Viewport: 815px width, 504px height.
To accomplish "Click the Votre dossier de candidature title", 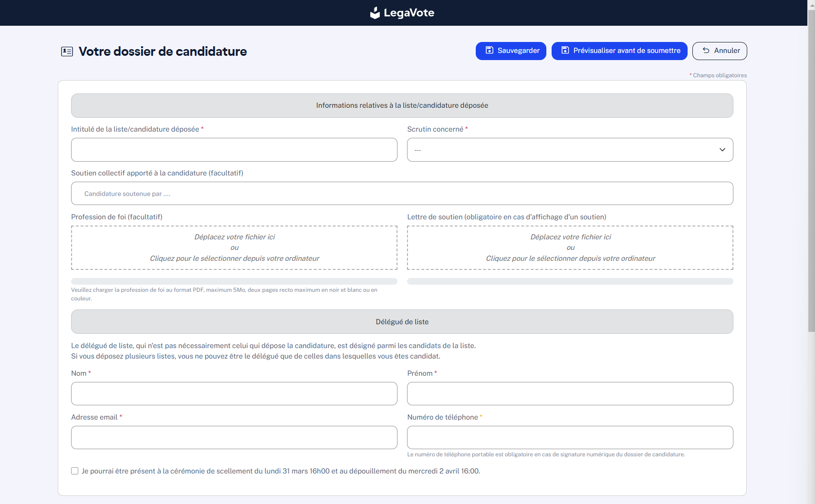I will pos(163,51).
